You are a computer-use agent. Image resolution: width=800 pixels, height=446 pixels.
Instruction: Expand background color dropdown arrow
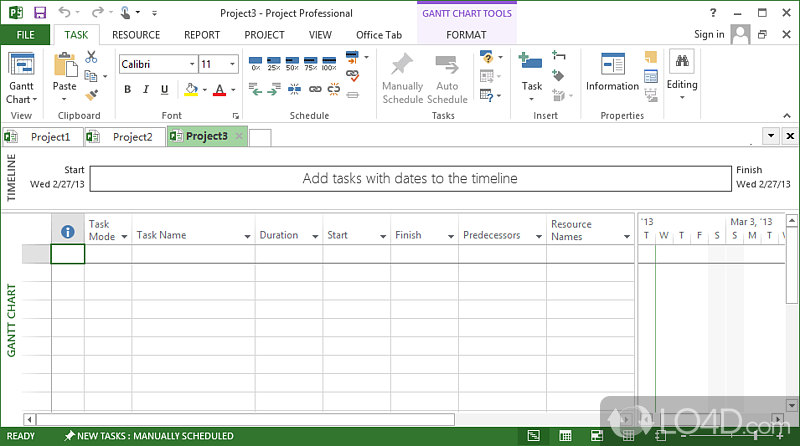[x=205, y=90]
